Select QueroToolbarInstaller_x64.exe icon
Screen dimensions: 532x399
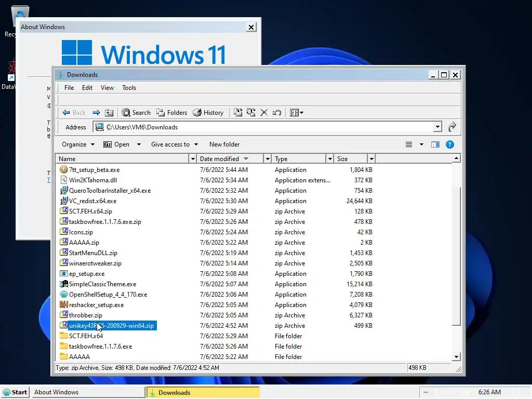pos(63,190)
